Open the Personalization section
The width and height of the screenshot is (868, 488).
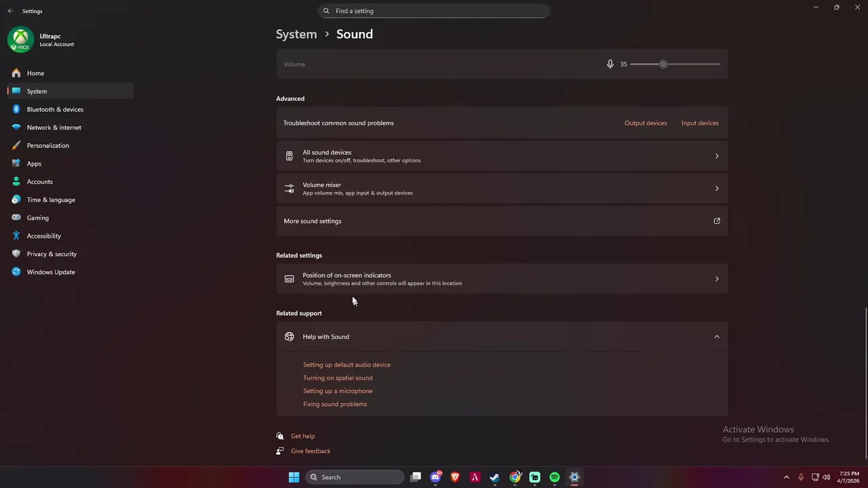click(71, 145)
